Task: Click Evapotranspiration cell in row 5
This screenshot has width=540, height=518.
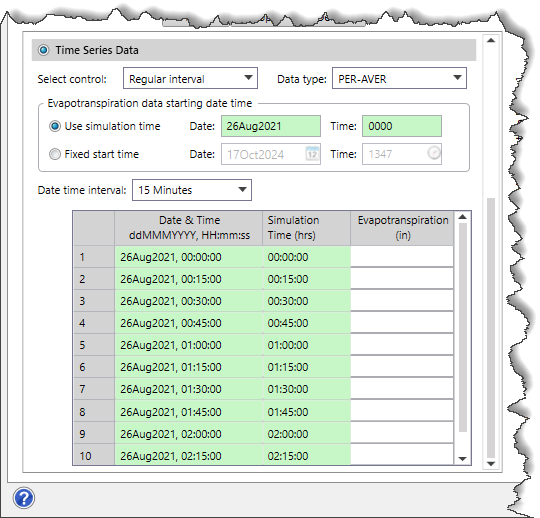Action: point(402,345)
